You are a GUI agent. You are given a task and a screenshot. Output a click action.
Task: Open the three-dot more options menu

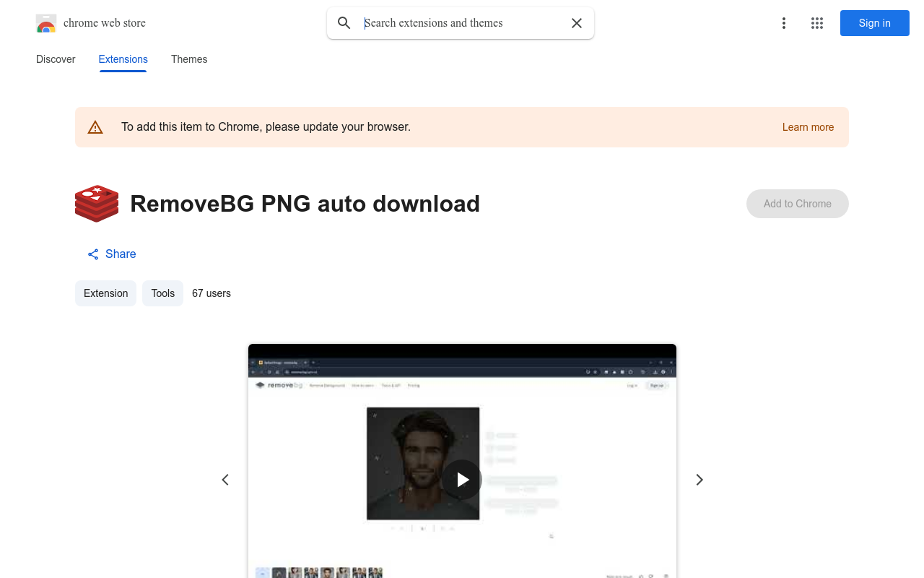783,23
